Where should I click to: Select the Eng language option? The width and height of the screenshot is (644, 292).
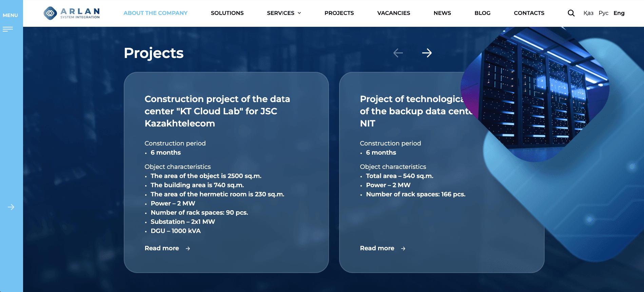[619, 13]
